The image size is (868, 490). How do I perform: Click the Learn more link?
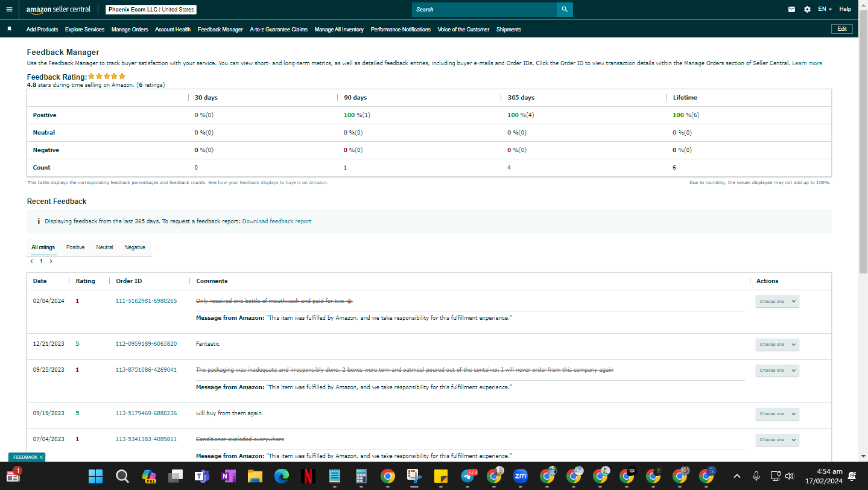[807, 63]
